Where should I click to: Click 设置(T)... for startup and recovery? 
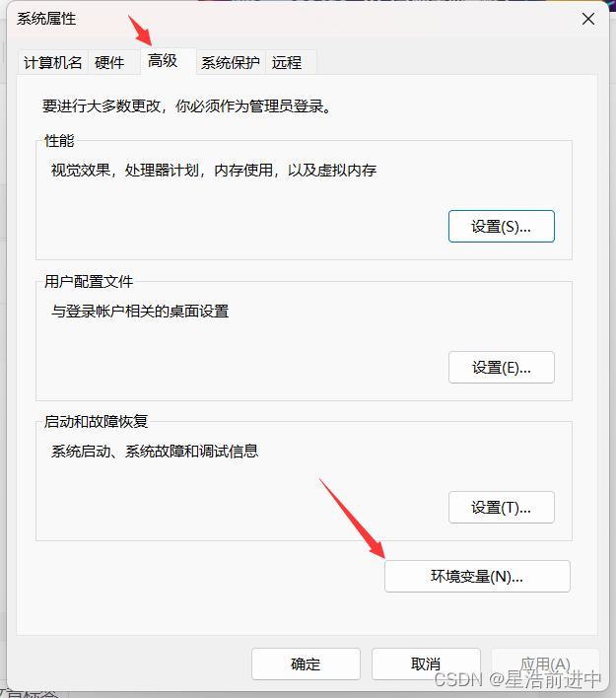pyautogui.click(x=501, y=508)
